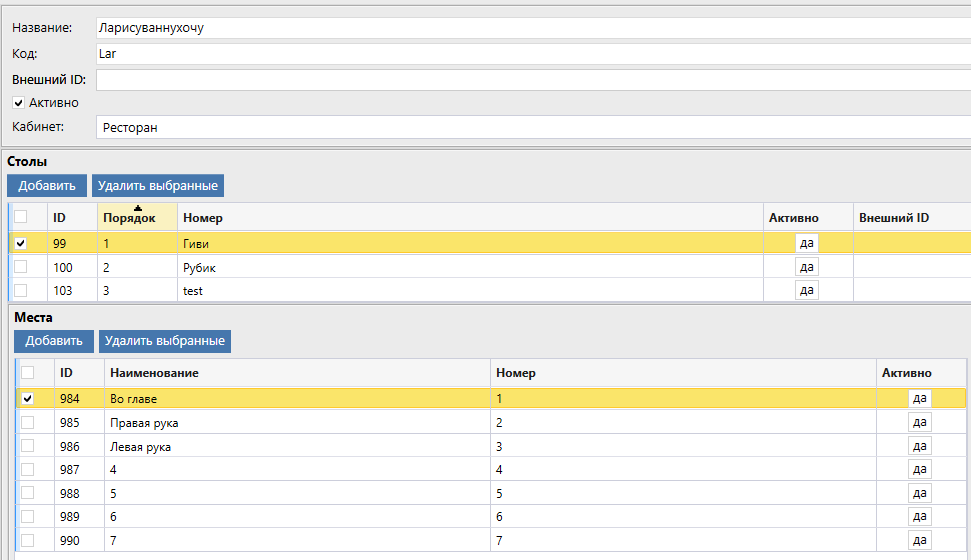Check the box for seat Правая рука
Image resolution: width=971 pixels, height=560 pixels.
click(x=28, y=423)
